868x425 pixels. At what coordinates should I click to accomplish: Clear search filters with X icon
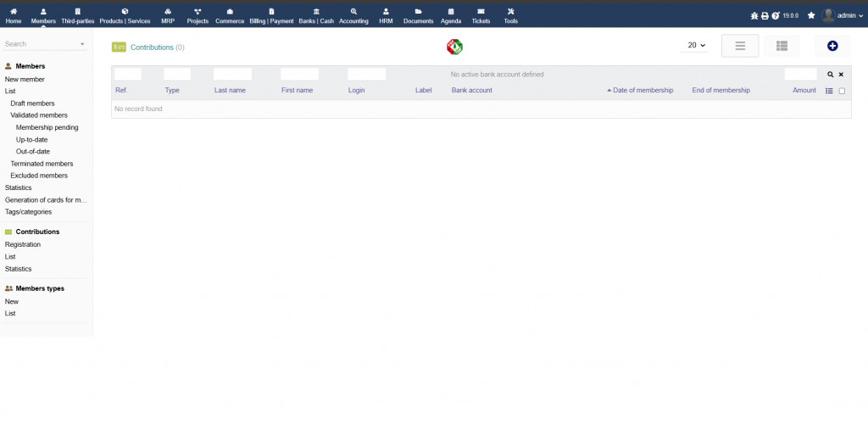841,75
